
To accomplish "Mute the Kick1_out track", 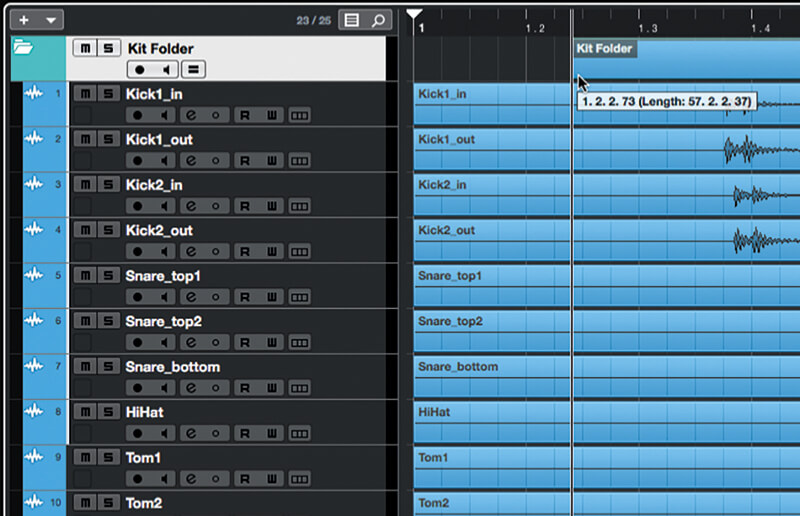I will pos(85,139).
